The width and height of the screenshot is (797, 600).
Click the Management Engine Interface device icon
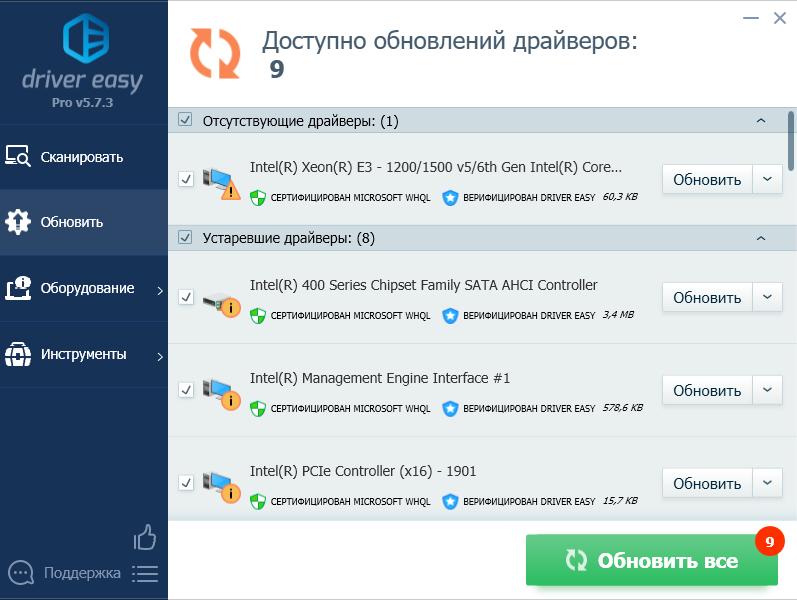tap(221, 394)
